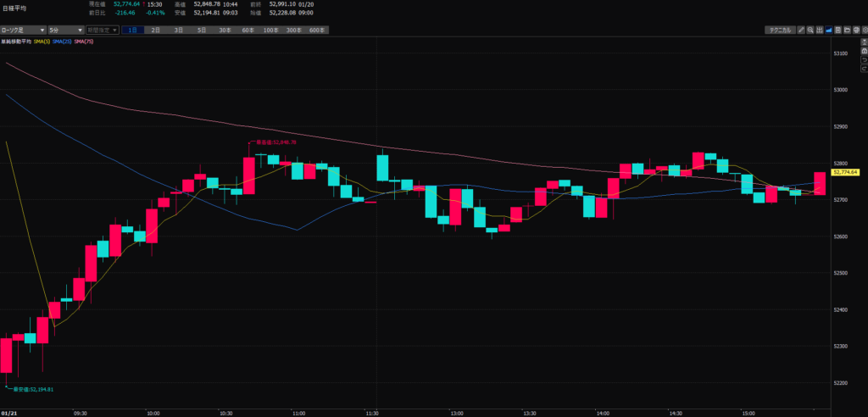Click the save document icon
This screenshot has height=417, width=868.
pos(839,30)
